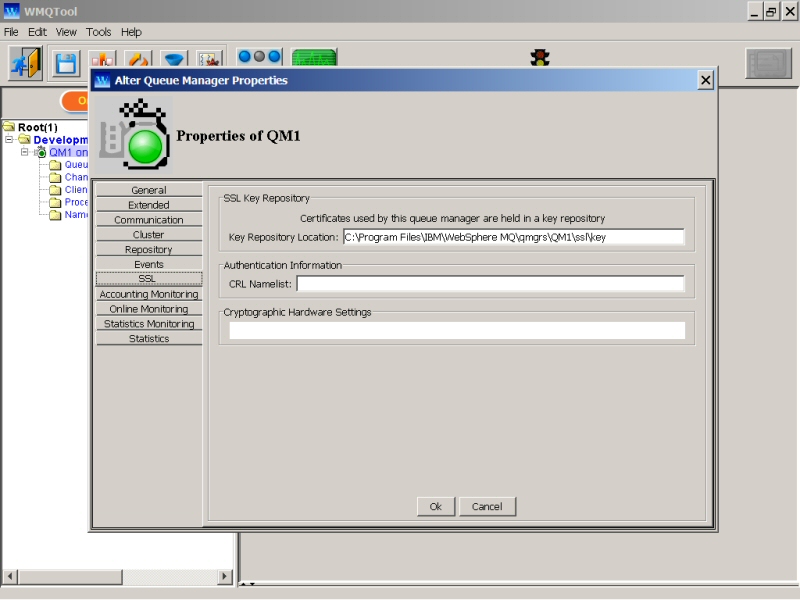Click the folder icon beside Clien in tree
The image size is (800, 600).
point(56,190)
